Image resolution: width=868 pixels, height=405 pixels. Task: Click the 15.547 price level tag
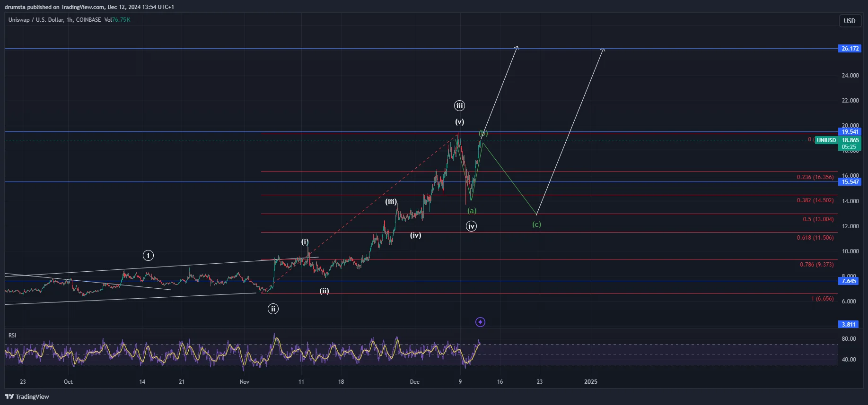[x=850, y=182]
